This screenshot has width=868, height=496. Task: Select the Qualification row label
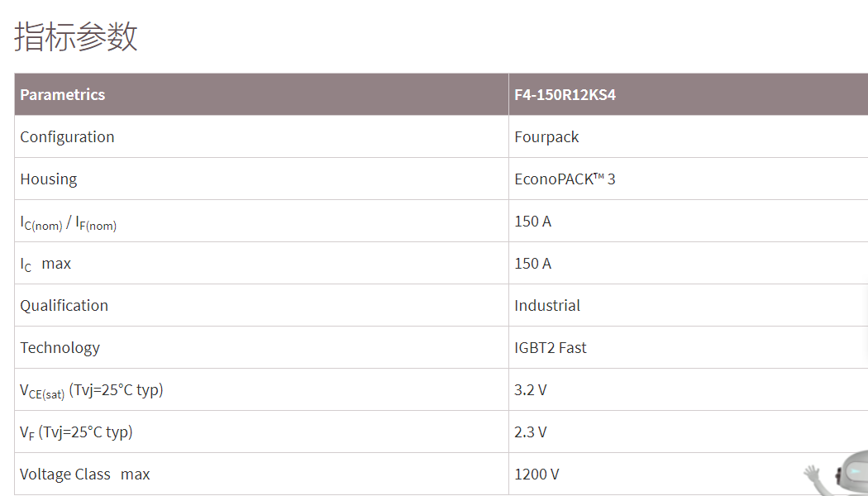click(64, 305)
